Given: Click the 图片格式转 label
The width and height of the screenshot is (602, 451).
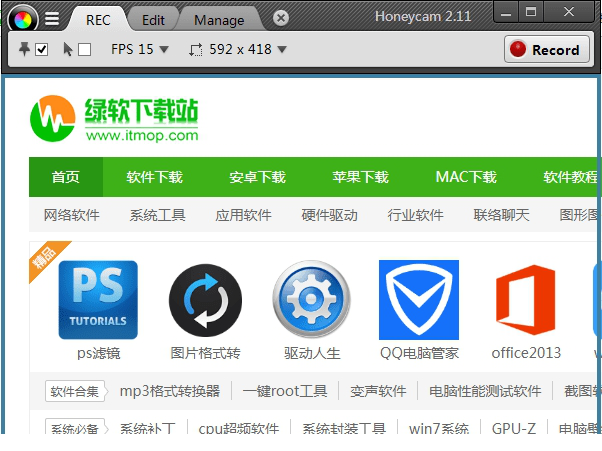Looking at the screenshot, I should tap(205, 353).
